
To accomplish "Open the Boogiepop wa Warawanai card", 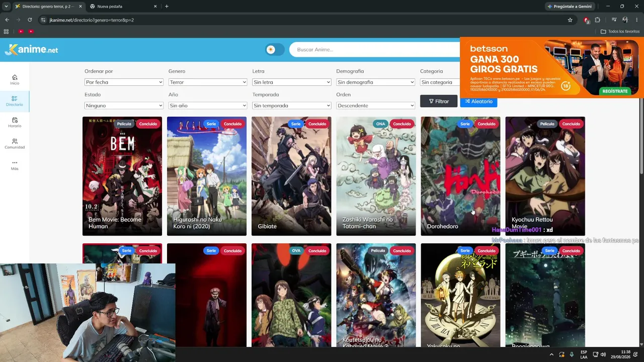I will pos(545,295).
